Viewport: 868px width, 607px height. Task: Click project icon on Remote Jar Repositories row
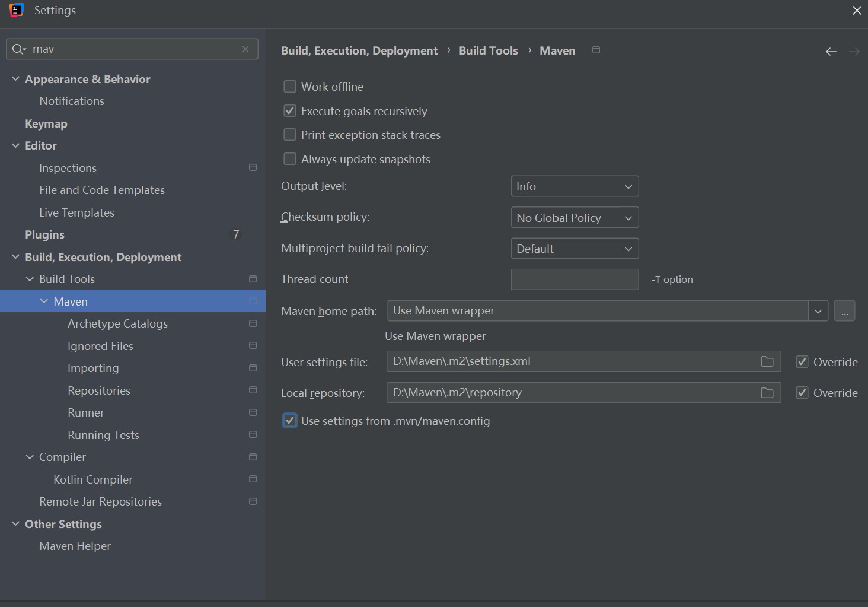point(253,501)
